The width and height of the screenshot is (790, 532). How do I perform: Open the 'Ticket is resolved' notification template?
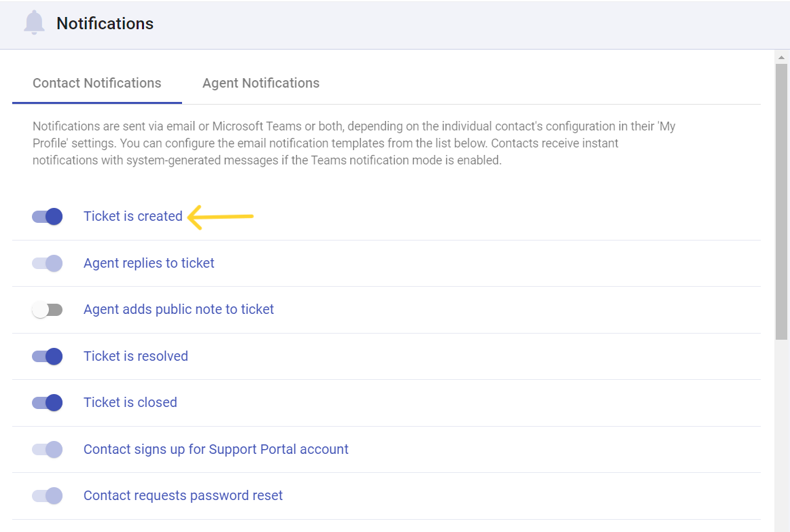pyautogui.click(x=135, y=356)
